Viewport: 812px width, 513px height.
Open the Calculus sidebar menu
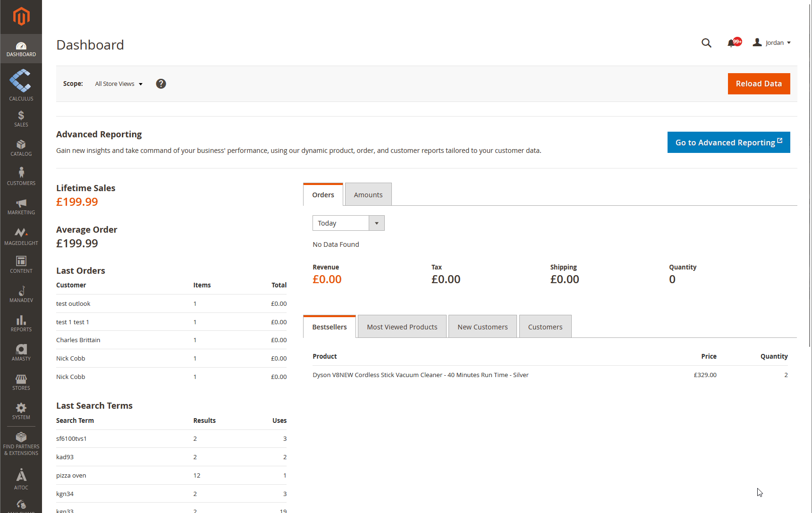click(21, 85)
